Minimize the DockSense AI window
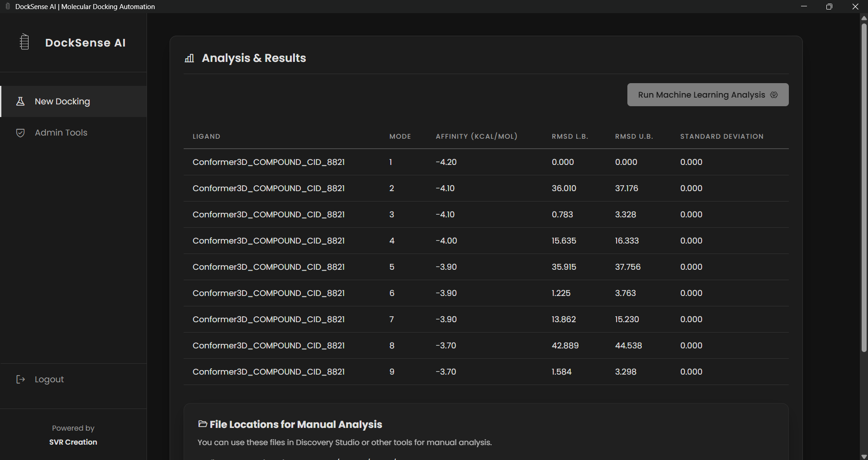Viewport: 868px width, 460px height. point(804,6)
